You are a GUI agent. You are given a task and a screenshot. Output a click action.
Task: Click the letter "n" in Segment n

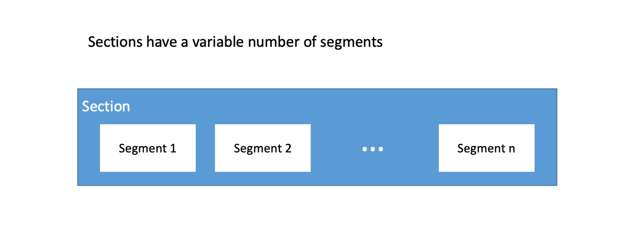(511, 149)
